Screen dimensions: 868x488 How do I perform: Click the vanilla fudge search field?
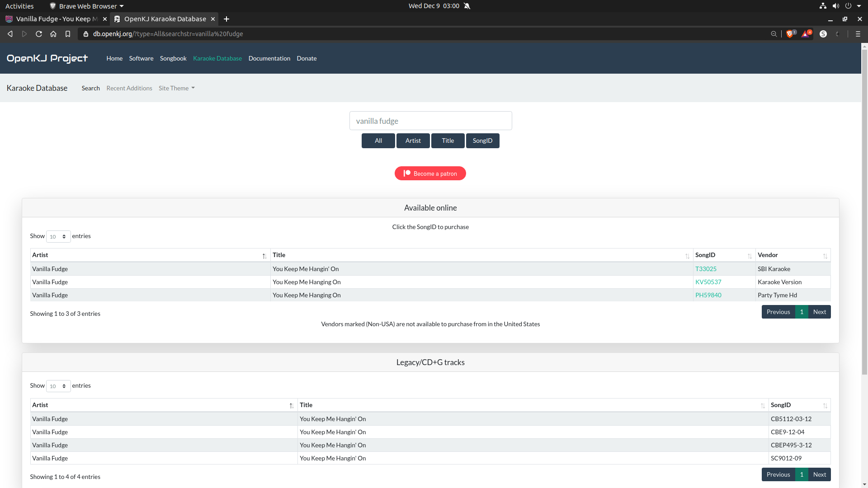[430, 121]
